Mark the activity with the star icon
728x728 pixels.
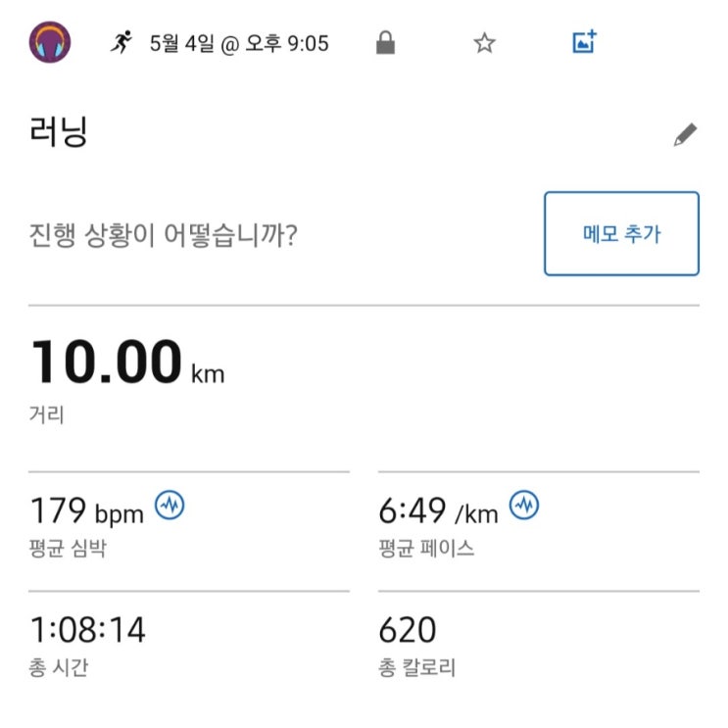484,43
